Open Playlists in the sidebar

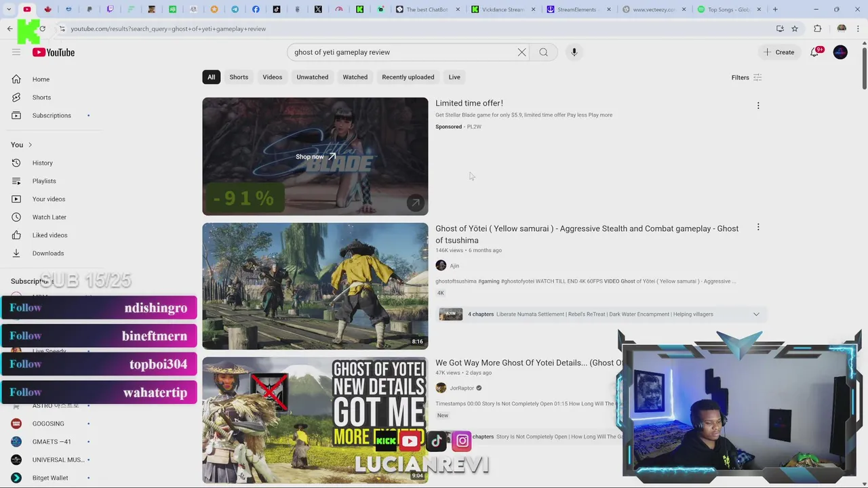tap(44, 181)
